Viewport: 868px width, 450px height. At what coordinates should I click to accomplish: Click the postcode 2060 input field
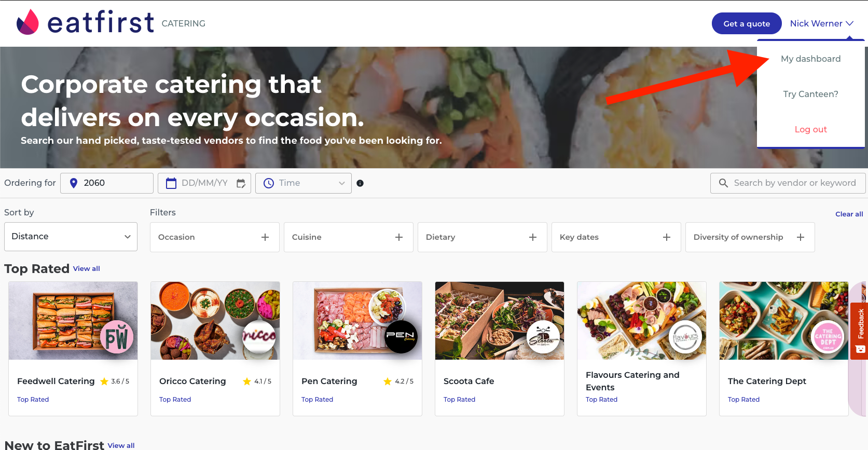(x=107, y=183)
